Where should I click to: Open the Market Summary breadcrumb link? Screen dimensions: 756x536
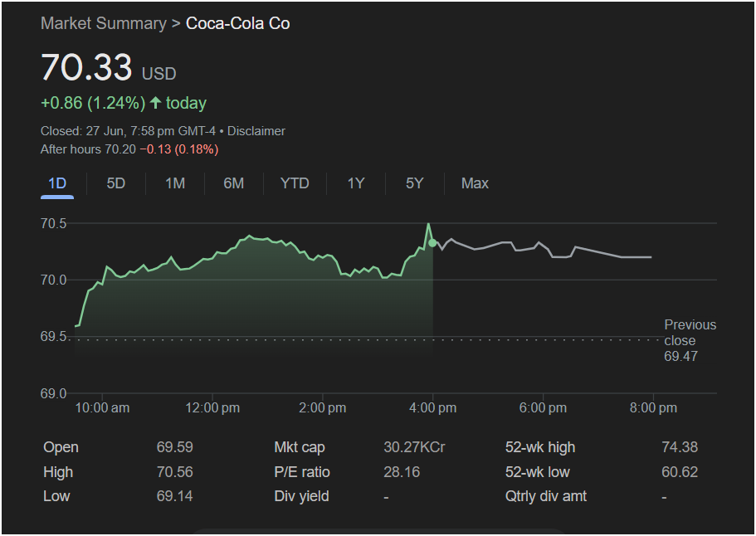(x=104, y=23)
